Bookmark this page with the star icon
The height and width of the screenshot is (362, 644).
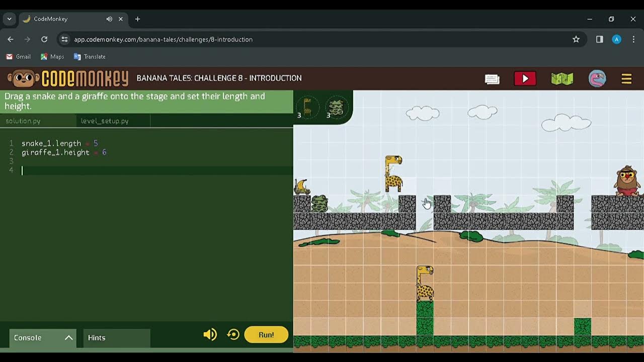(x=576, y=39)
